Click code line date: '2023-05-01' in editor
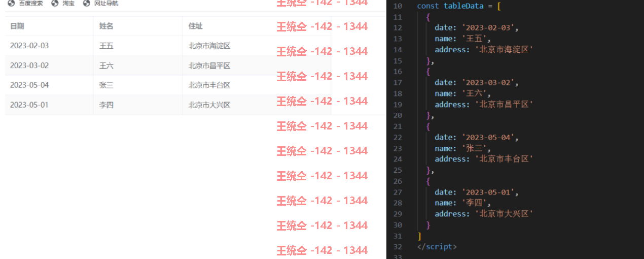Image resolution: width=644 pixels, height=259 pixels. pos(477,192)
